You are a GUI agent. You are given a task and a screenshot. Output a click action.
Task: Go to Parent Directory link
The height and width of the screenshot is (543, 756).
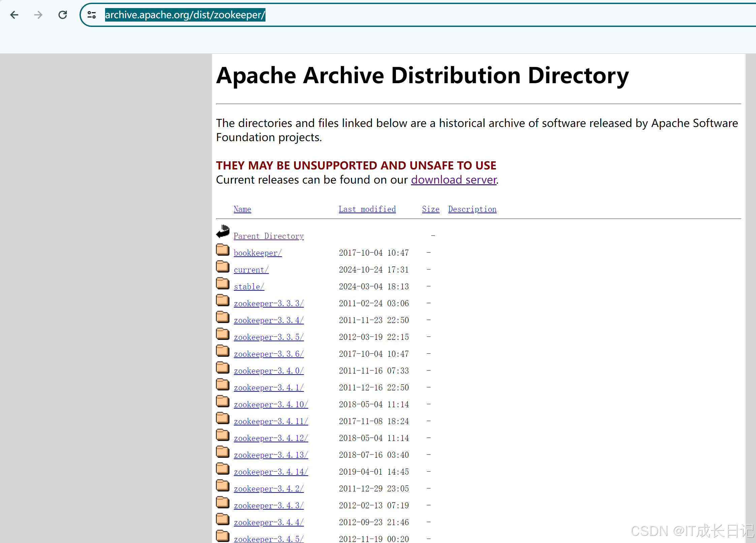(269, 236)
